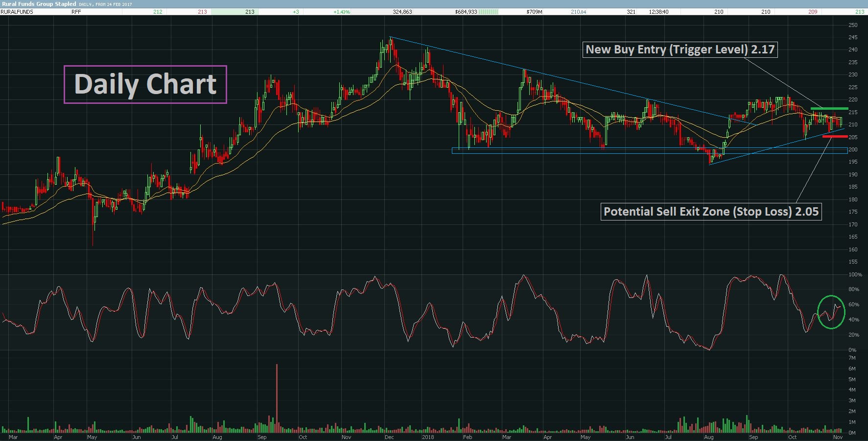This screenshot has height=441, width=868.
Task: Click the 100% label on the oscillator axis
Action: click(855, 274)
